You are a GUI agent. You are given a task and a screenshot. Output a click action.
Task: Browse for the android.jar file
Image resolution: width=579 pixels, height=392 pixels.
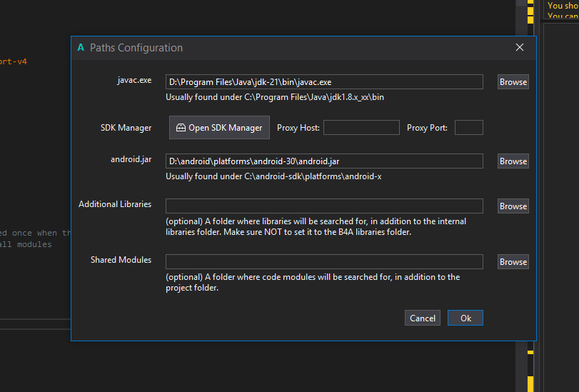pyautogui.click(x=513, y=161)
